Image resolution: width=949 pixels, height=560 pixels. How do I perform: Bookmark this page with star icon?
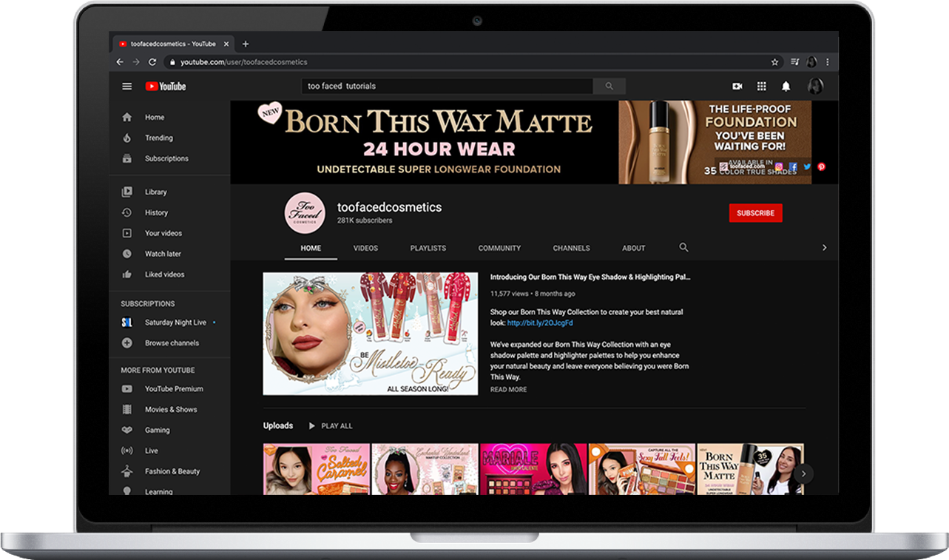[774, 62]
